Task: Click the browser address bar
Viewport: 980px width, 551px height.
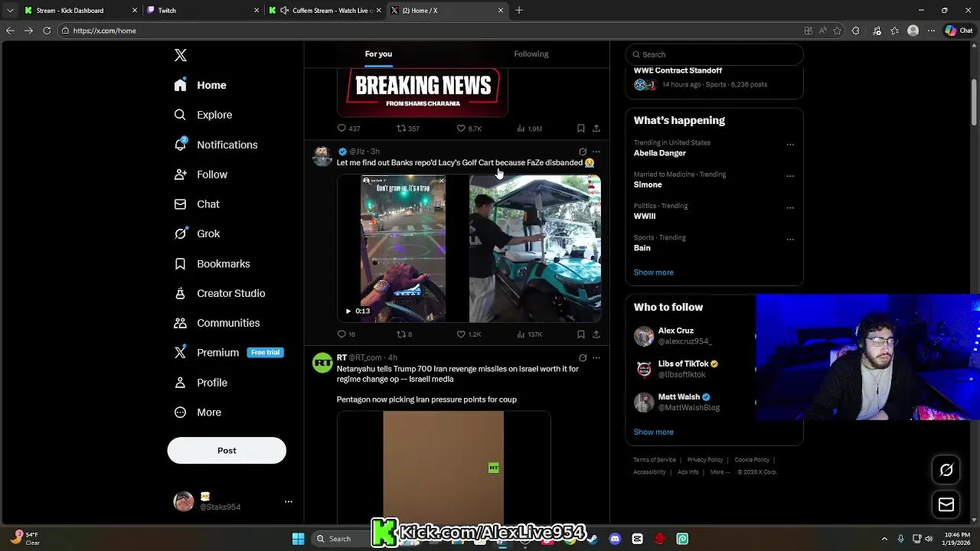Action: [x=429, y=31]
